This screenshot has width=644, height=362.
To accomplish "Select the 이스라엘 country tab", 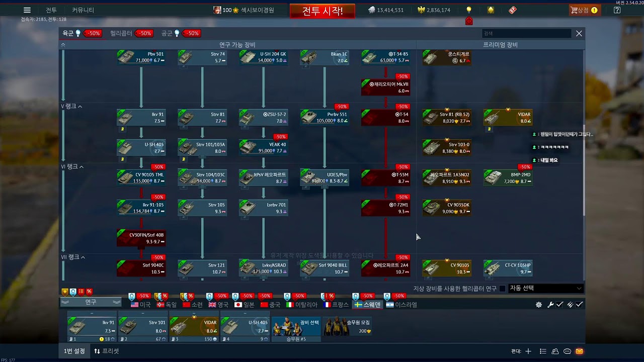I will (401, 305).
